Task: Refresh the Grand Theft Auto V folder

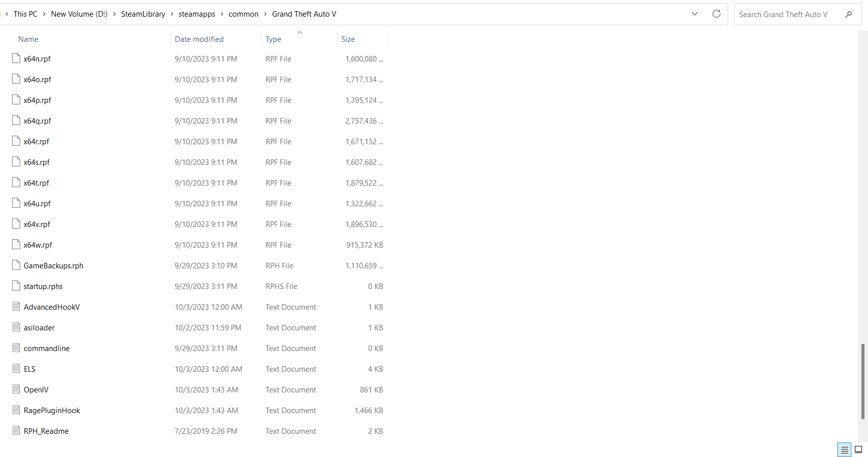Action: pos(716,14)
